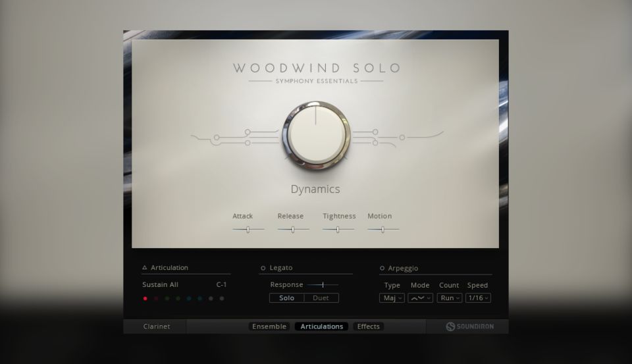Toggle the Legato power circle

[263, 268]
